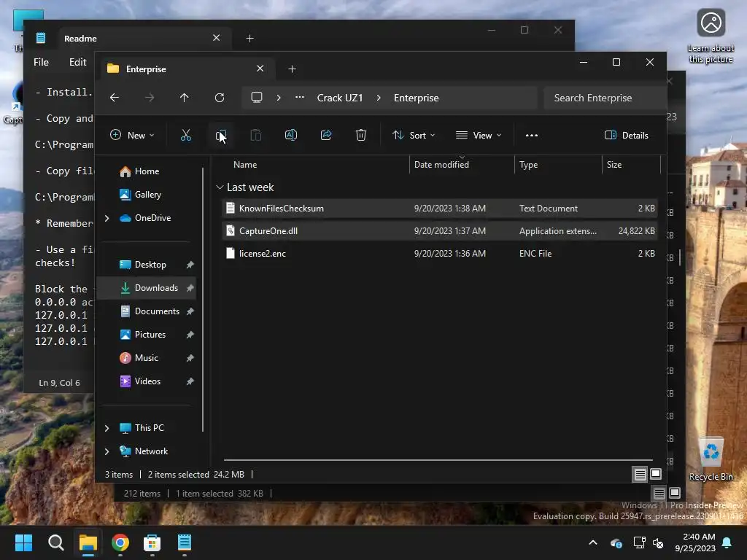This screenshot has height=560, width=747.
Task: Expand the This PC tree node
Action: click(x=107, y=428)
